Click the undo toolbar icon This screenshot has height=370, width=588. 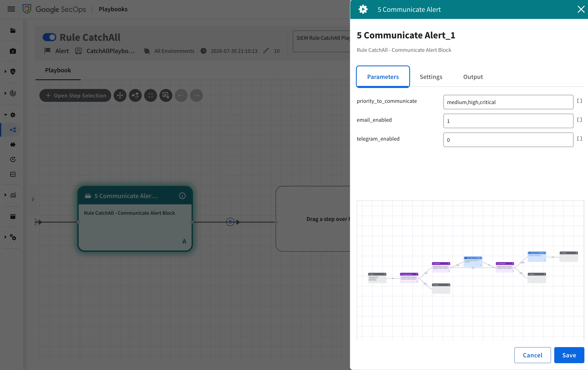point(181,95)
